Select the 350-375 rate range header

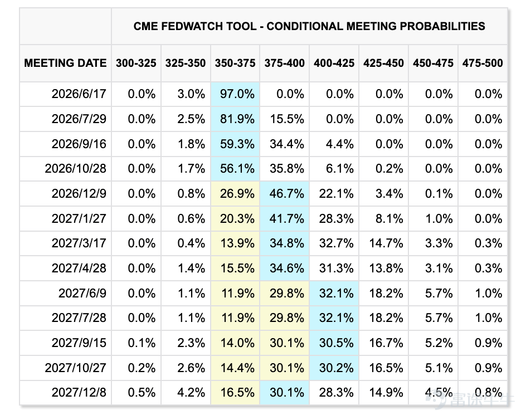[235, 63]
